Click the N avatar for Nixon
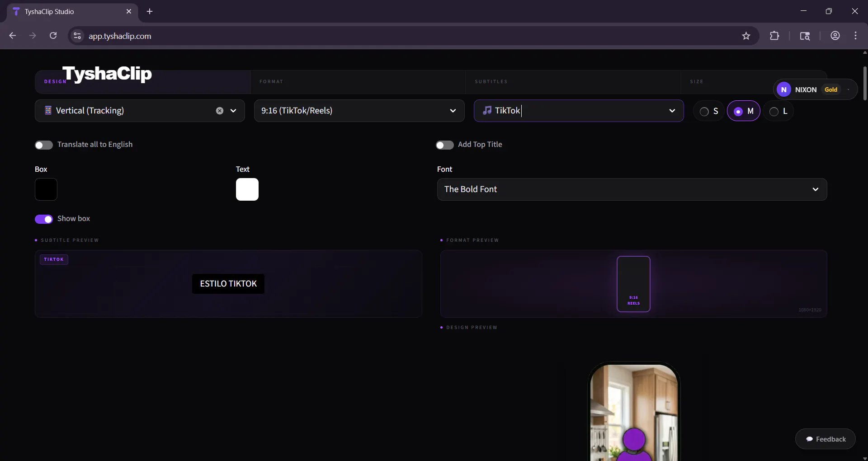 pyautogui.click(x=784, y=89)
